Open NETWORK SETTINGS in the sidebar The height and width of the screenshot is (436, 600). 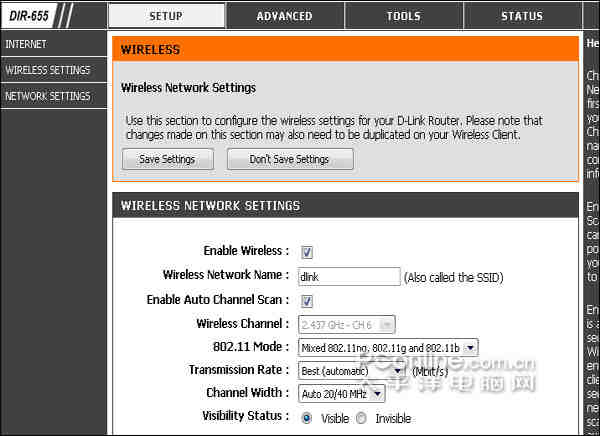[54, 96]
